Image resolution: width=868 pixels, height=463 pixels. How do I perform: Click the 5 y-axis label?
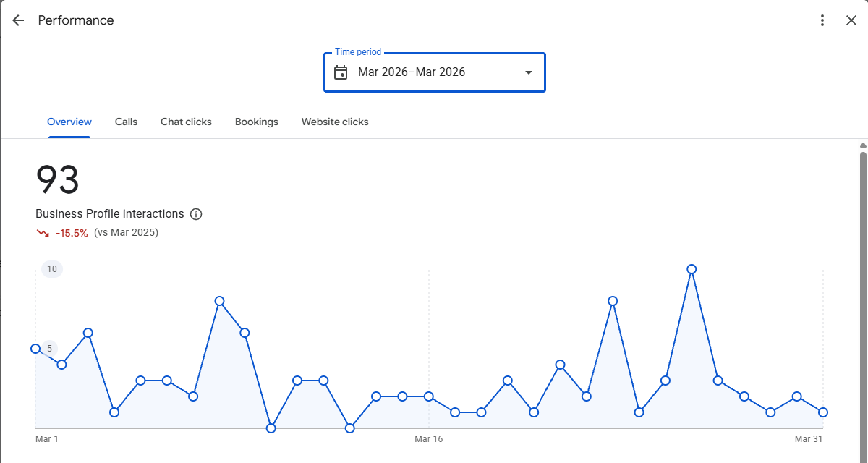pos(50,349)
